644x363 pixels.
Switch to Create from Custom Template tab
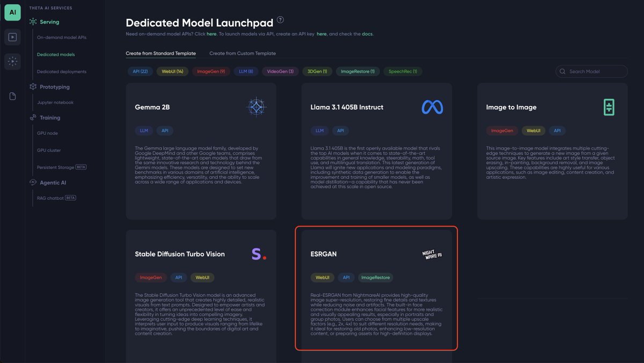[x=243, y=53]
